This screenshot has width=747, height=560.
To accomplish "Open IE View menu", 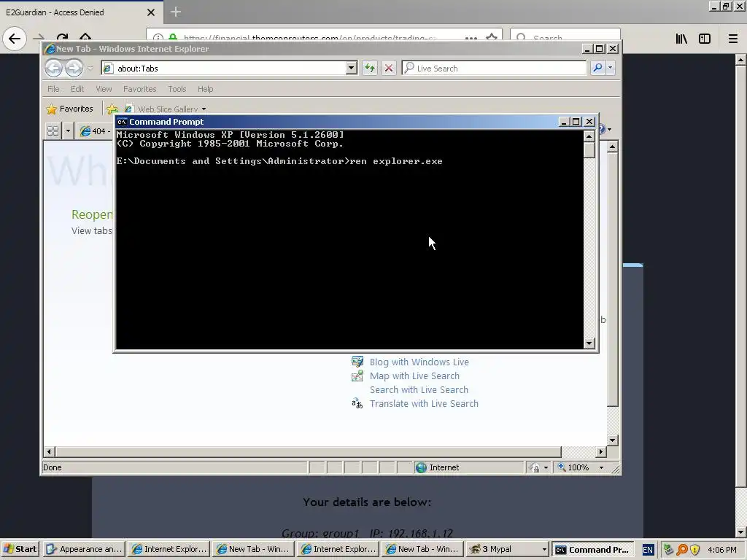I will (104, 89).
